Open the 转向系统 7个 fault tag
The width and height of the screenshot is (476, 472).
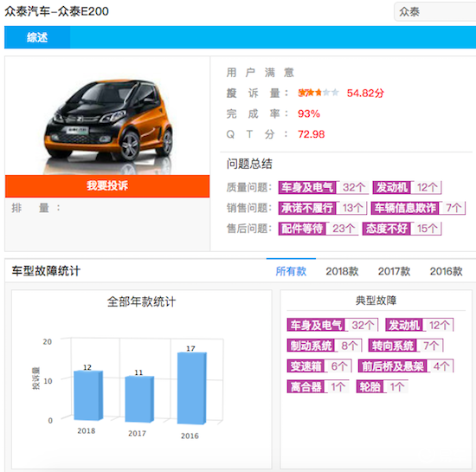[x=406, y=346]
